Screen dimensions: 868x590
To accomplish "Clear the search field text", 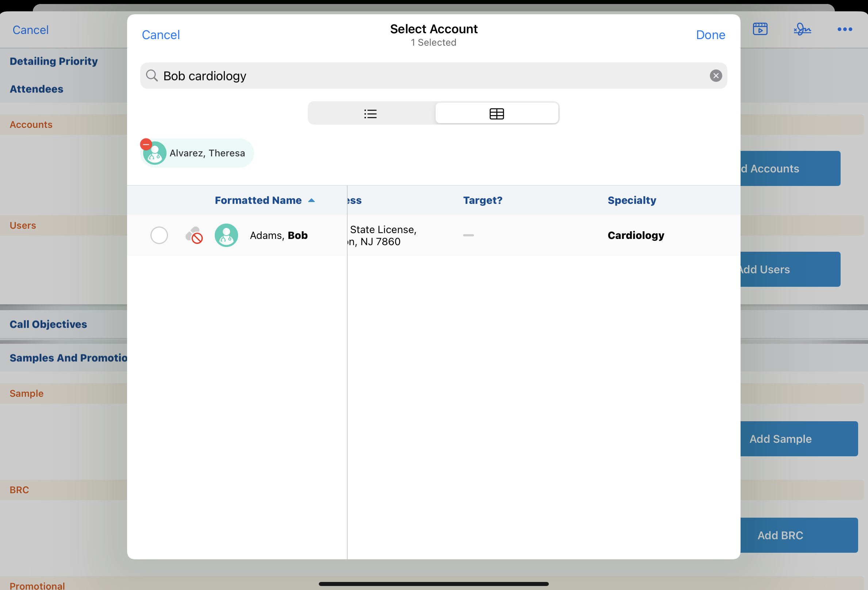I will click(715, 76).
